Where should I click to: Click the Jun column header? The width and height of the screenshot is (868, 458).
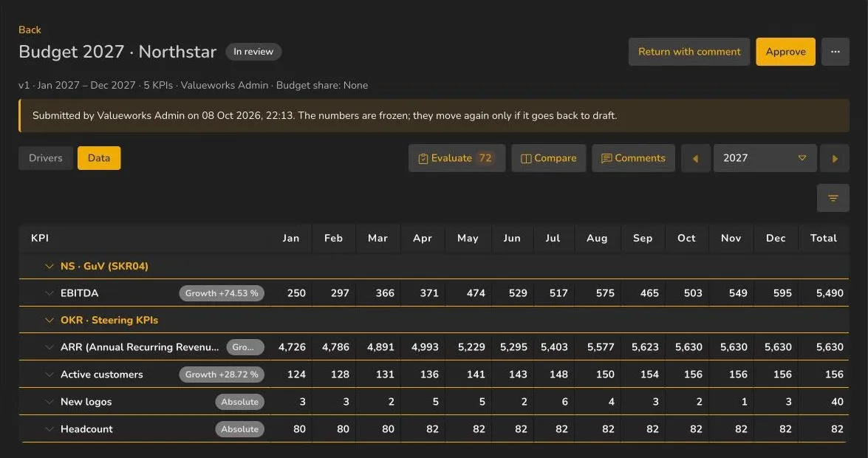click(x=511, y=238)
